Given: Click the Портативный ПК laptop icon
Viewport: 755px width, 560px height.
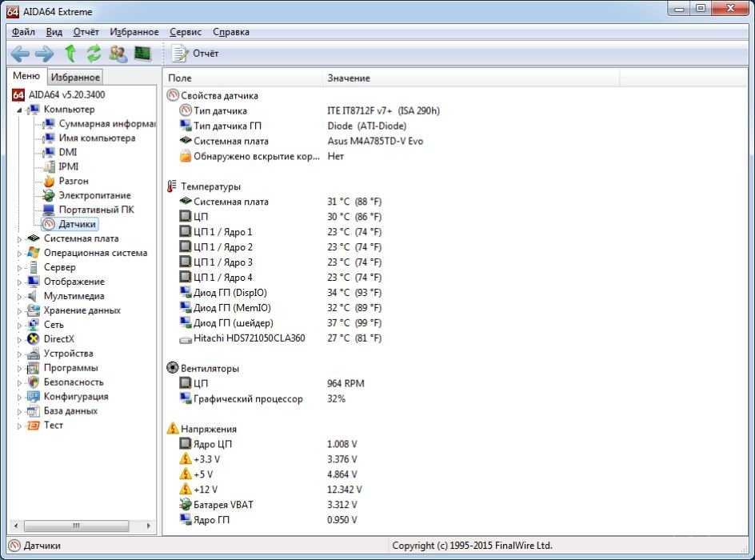Looking at the screenshot, I should 49,210.
